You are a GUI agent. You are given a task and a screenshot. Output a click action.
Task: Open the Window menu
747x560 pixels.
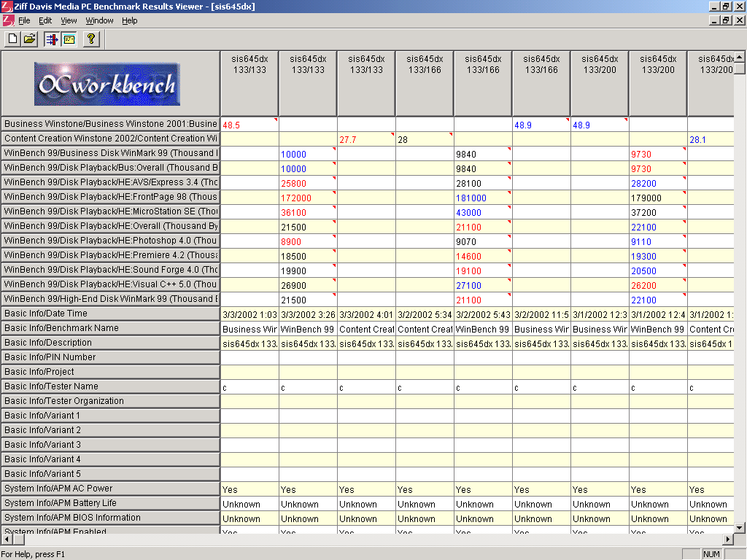99,20
